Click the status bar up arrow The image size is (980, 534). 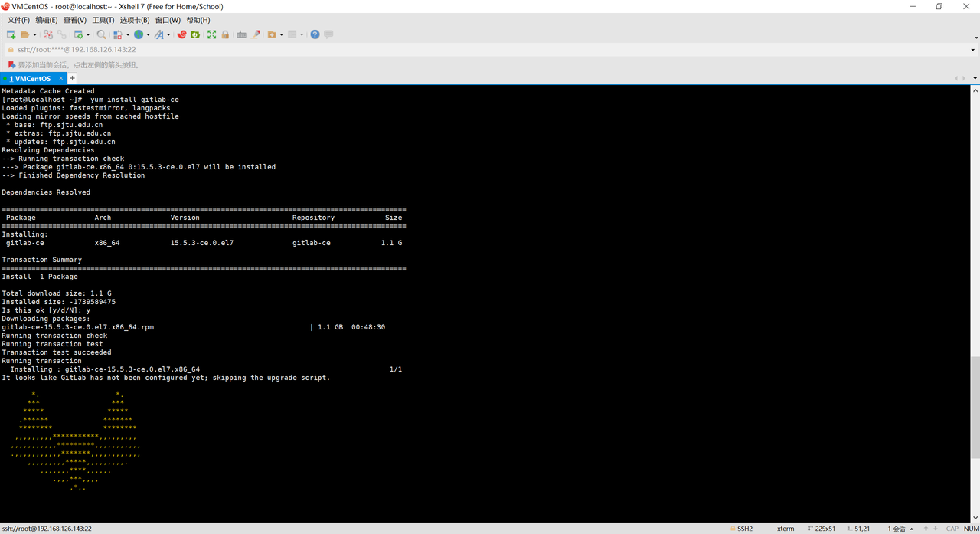tap(926, 529)
